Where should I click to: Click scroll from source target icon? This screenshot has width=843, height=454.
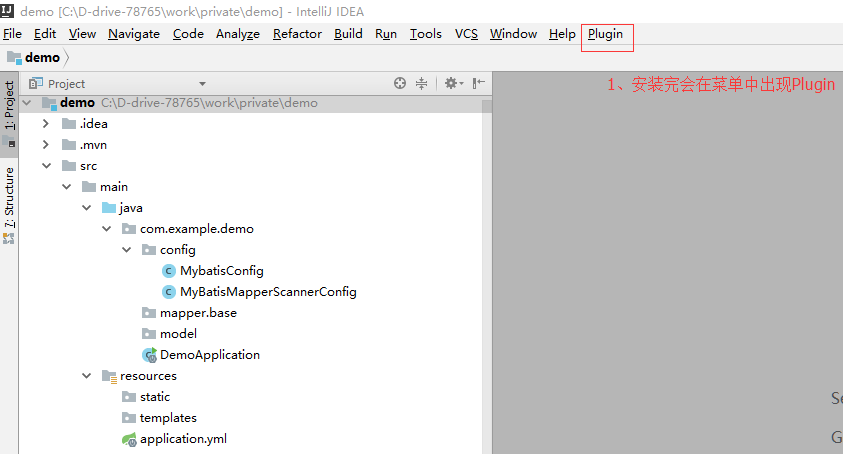click(x=399, y=83)
